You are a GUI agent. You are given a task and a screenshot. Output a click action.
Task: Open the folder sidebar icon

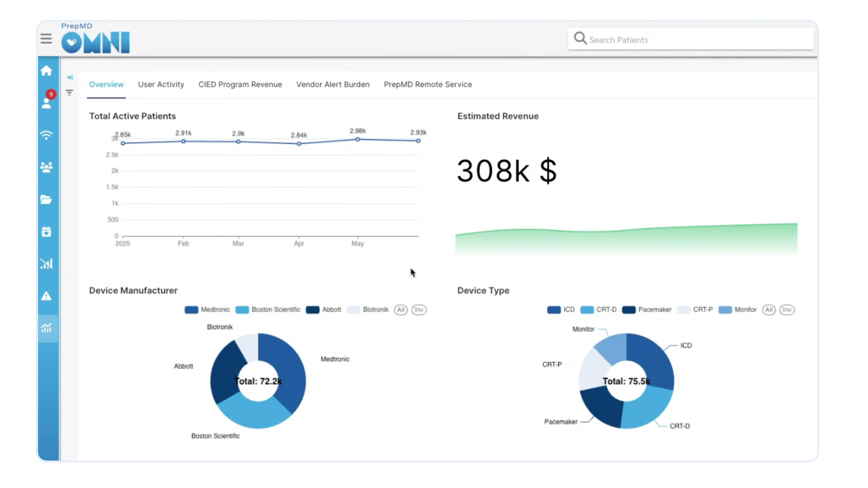pyautogui.click(x=46, y=200)
